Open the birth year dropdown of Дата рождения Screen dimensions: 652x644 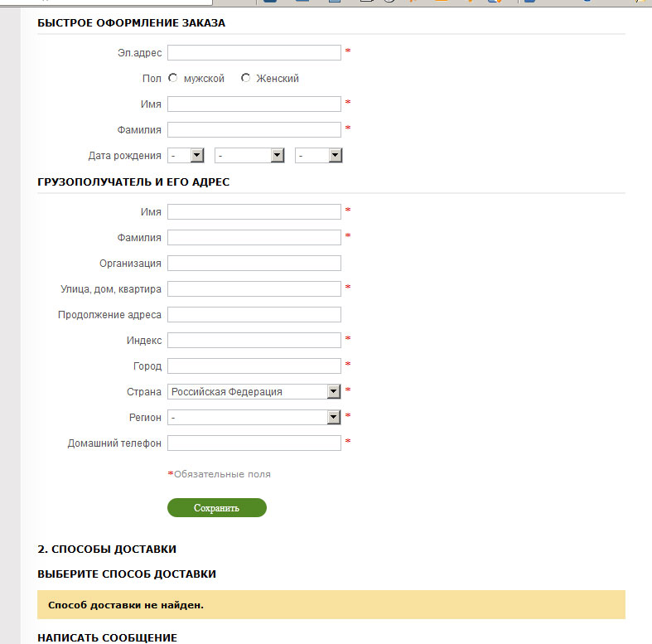[318, 156]
